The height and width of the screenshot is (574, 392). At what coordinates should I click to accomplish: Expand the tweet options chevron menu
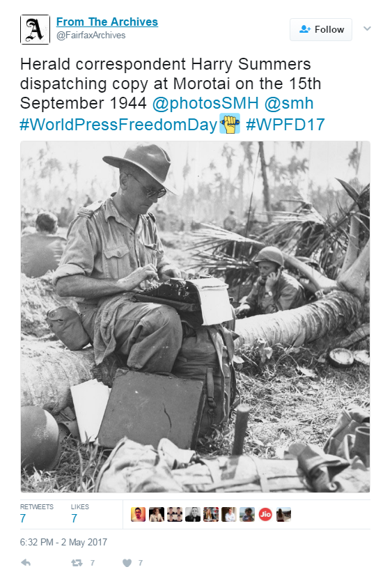point(367,29)
